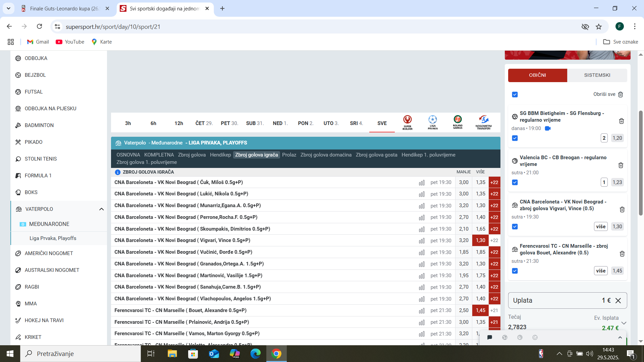Open Sve oznake bookmarks folder
The image size is (644, 362).
[x=621, y=42]
